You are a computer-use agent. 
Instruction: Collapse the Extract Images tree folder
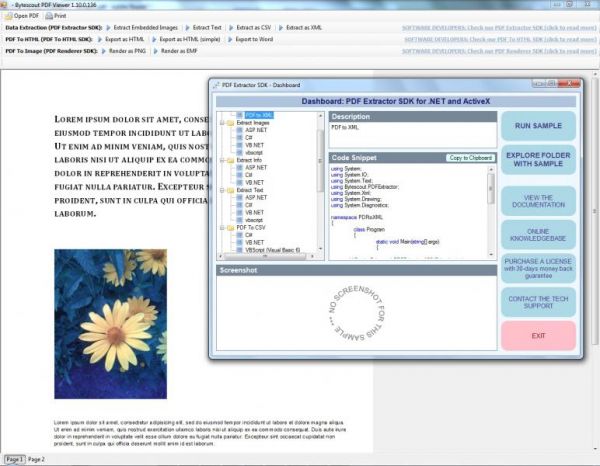coord(222,123)
